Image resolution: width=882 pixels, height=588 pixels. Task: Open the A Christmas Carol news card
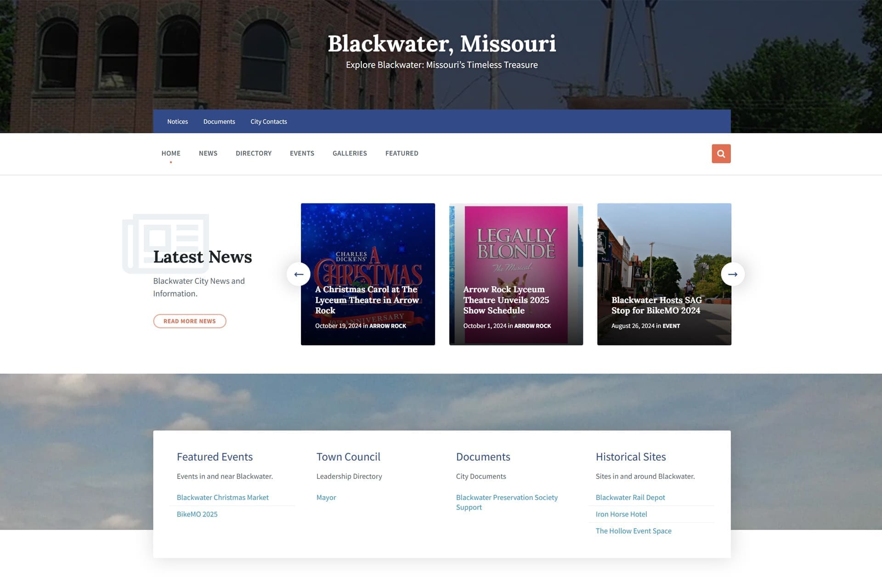[x=368, y=274]
